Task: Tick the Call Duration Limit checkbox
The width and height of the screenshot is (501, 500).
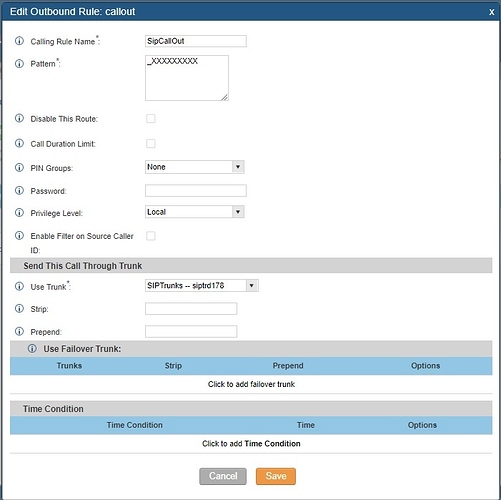Action: click(x=151, y=144)
